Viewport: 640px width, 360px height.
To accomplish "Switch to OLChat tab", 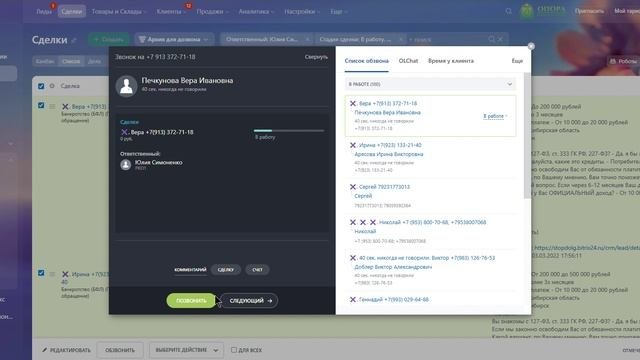I will pyautogui.click(x=408, y=61).
